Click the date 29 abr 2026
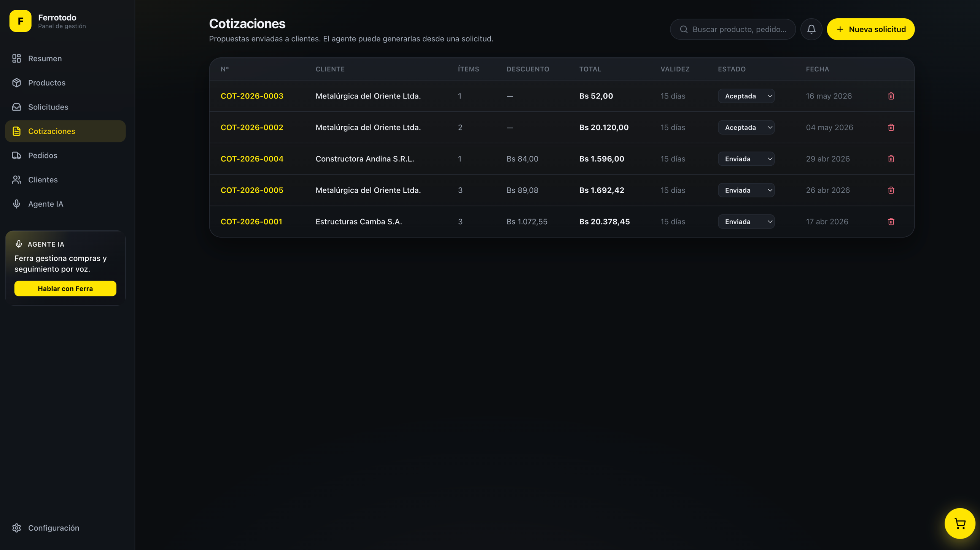 827,159
